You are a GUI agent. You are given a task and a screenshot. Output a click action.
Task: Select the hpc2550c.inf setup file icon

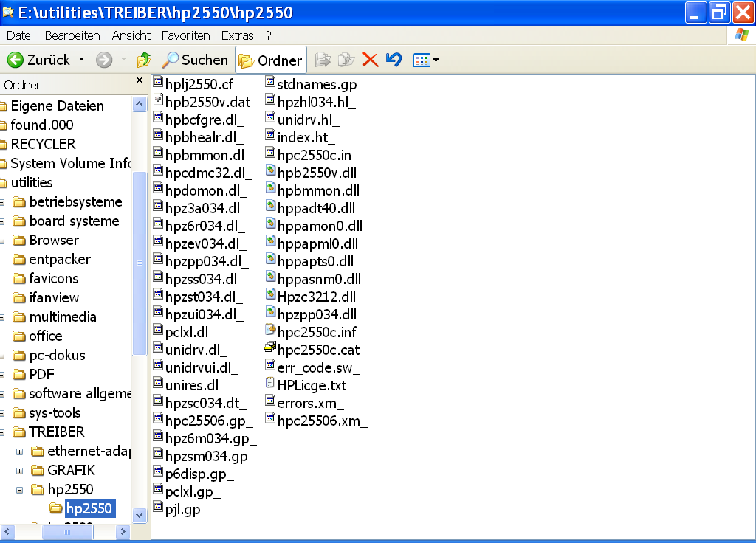(270, 331)
